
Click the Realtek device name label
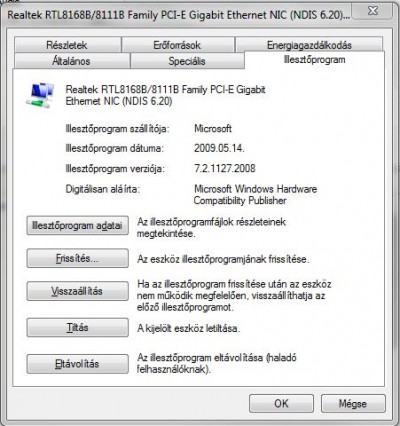(165, 95)
